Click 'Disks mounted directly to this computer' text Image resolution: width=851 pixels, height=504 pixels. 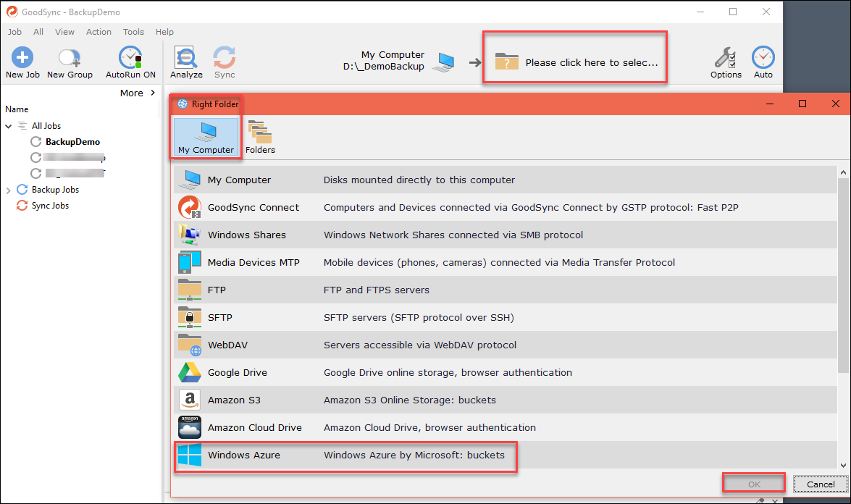tap(419, 180)
